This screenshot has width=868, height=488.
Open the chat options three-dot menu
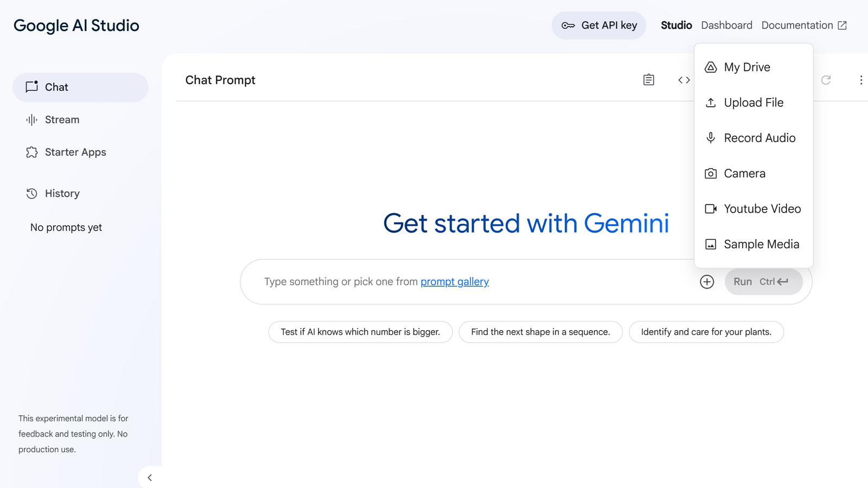[861, 80]
